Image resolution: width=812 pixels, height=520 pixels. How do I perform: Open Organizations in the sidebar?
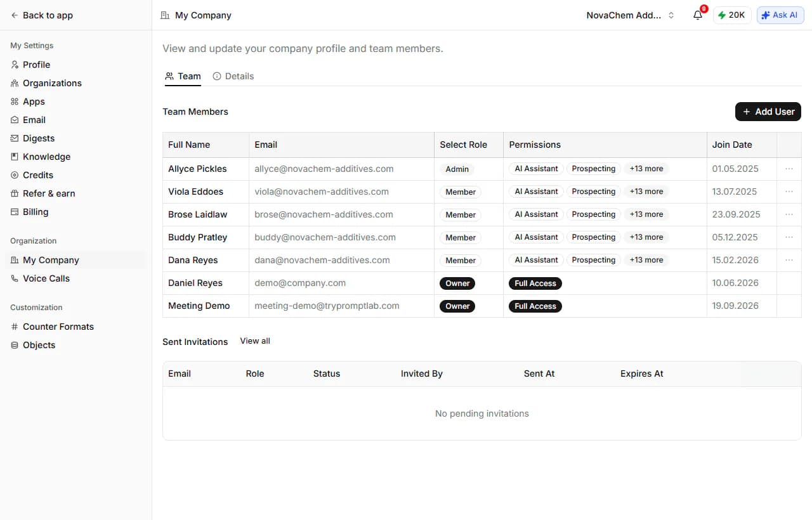[x=52, y=83]
